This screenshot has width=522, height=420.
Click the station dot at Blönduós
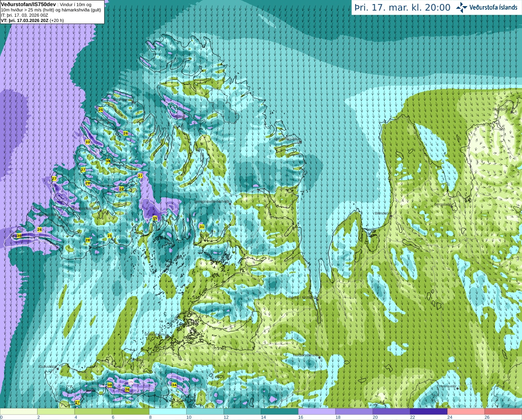coord(391,216)
